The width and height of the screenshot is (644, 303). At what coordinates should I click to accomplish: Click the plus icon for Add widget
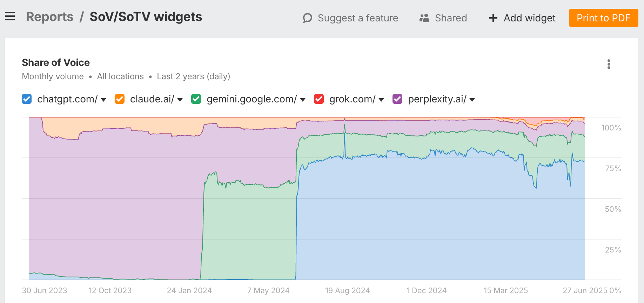click(493, 18)
